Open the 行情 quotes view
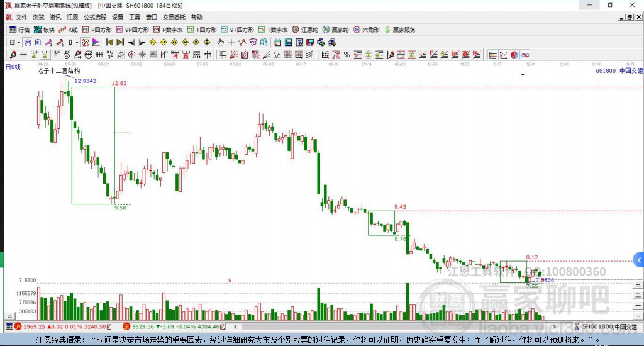This screenshot has width=644, height=346. [x=19, y=30]
